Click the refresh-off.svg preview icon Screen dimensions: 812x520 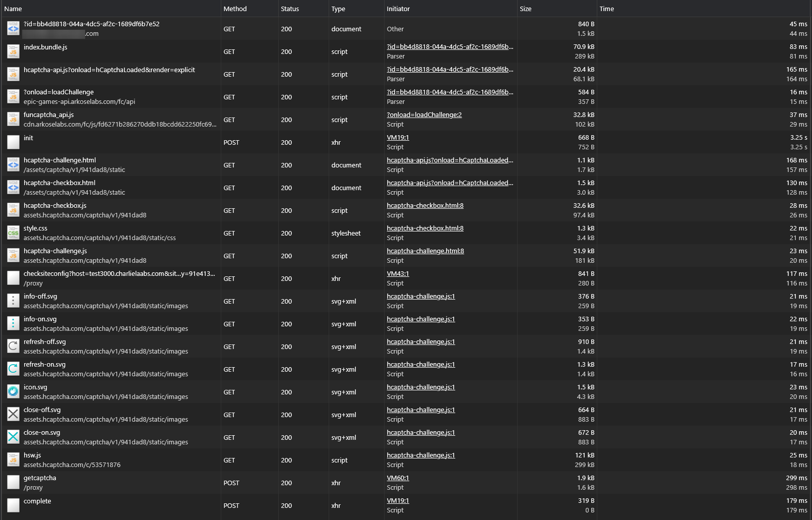pyautogui.click(x=13, y=346)
